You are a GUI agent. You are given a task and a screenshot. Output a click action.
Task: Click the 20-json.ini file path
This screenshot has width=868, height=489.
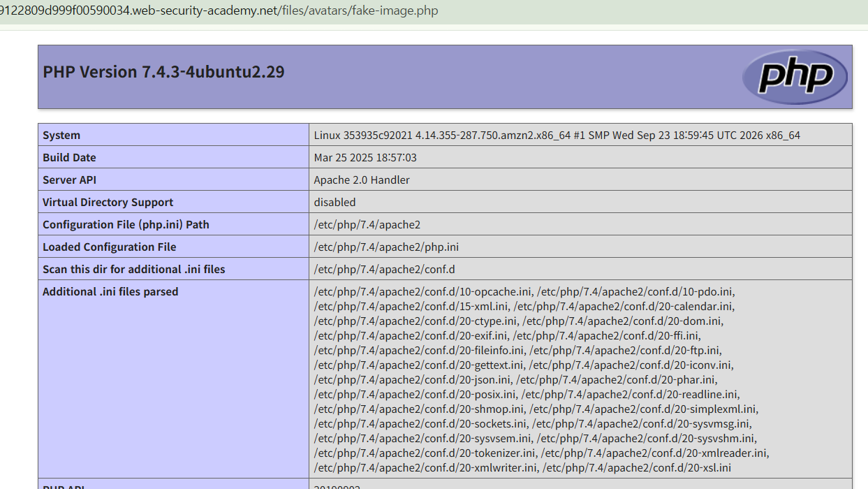pos(412,379)
